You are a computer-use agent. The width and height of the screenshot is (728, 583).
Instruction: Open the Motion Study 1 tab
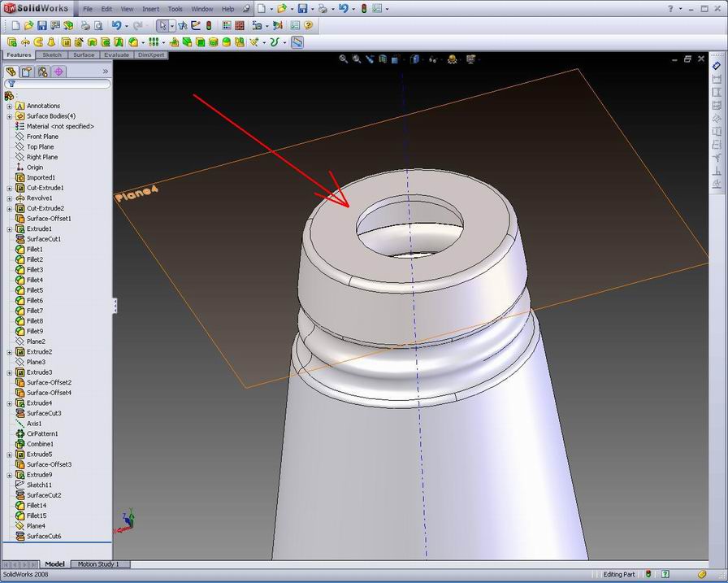click(97, 564)
